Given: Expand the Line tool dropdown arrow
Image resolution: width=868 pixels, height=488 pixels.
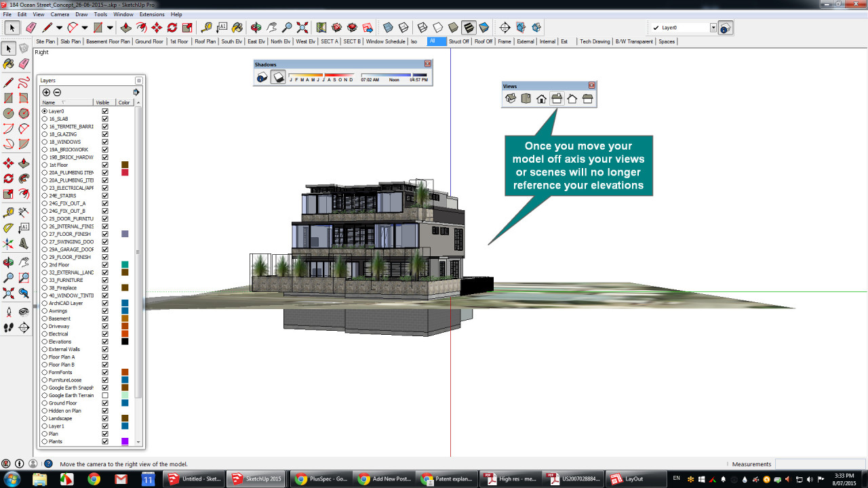Looking at the screenshot, I should [x=59, y=28].
